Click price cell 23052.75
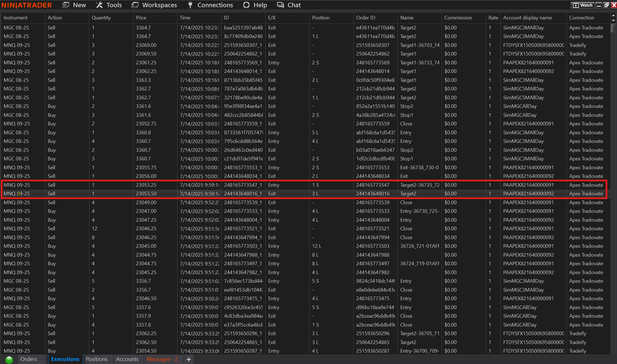The width and height of the screenshot is (617, 364). [155, 124]
